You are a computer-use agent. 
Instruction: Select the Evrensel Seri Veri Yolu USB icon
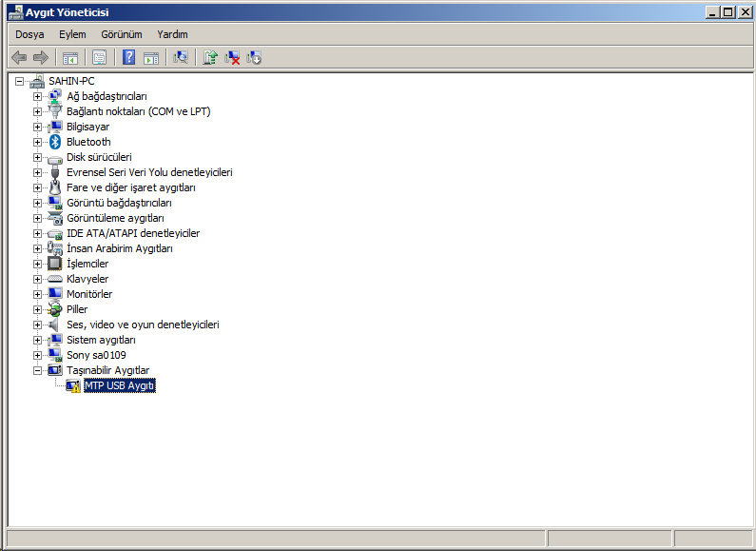tap(55, 172)
